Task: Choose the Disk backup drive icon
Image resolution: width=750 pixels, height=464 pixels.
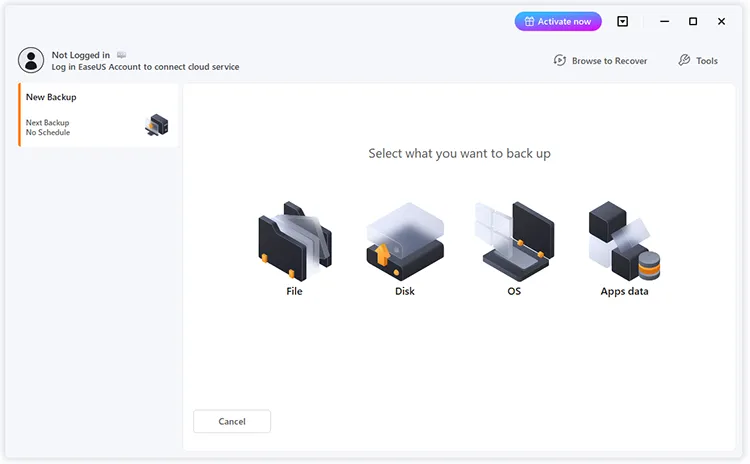Action: [x=404, y=240]
